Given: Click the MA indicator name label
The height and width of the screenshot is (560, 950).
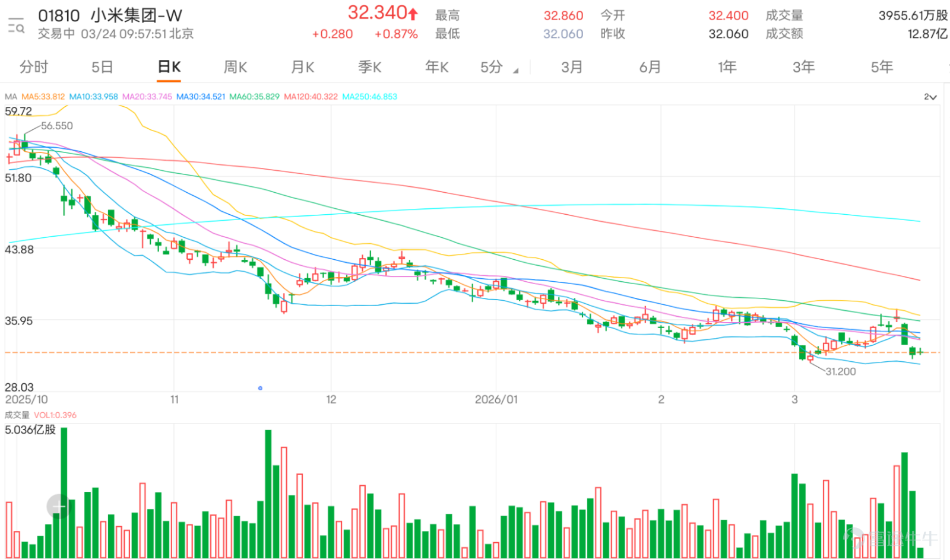Looking at the screenshot, I should pyautogui.click(x=11, y=97).
